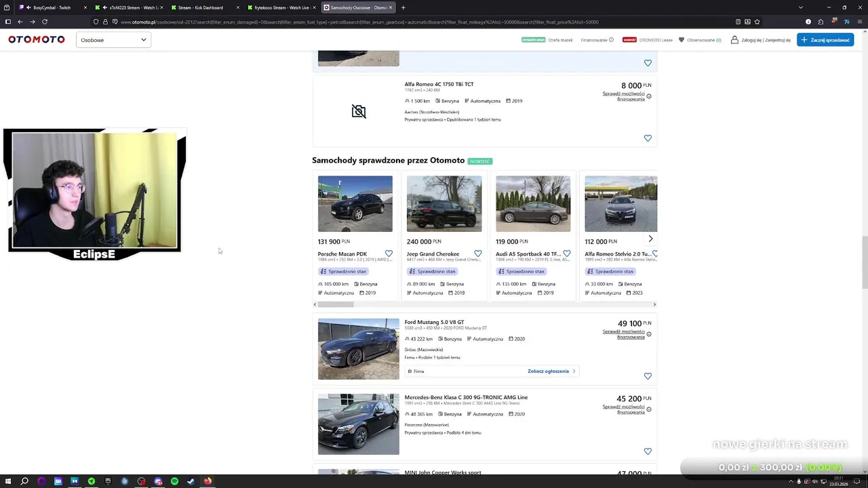Open Epic Games launcher from taskbar
The height and width of the screenshot is (488, 868).
[x=108, y=481]
